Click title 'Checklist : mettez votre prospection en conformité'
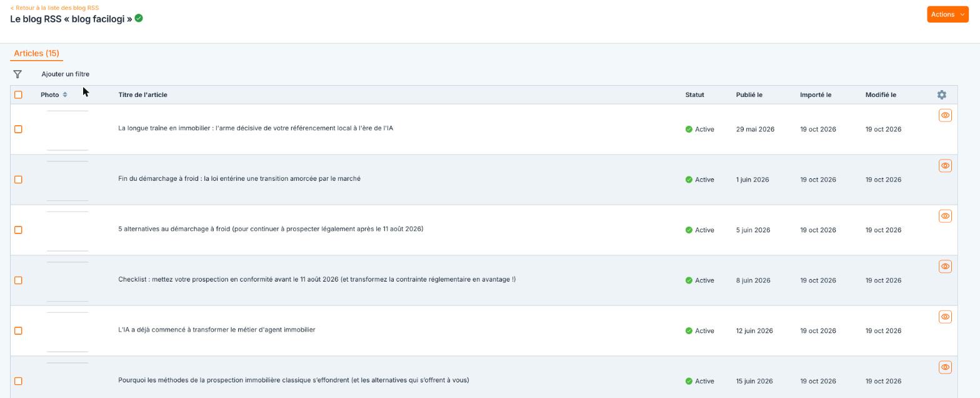The width and height of the screenshot is (980, 398). [317, 279]
